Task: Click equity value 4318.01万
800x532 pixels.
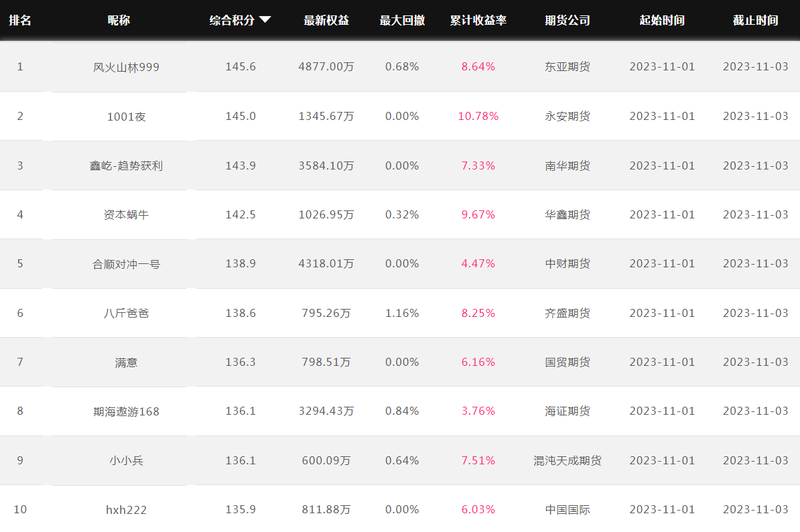Action: click(x=326, y=264)
